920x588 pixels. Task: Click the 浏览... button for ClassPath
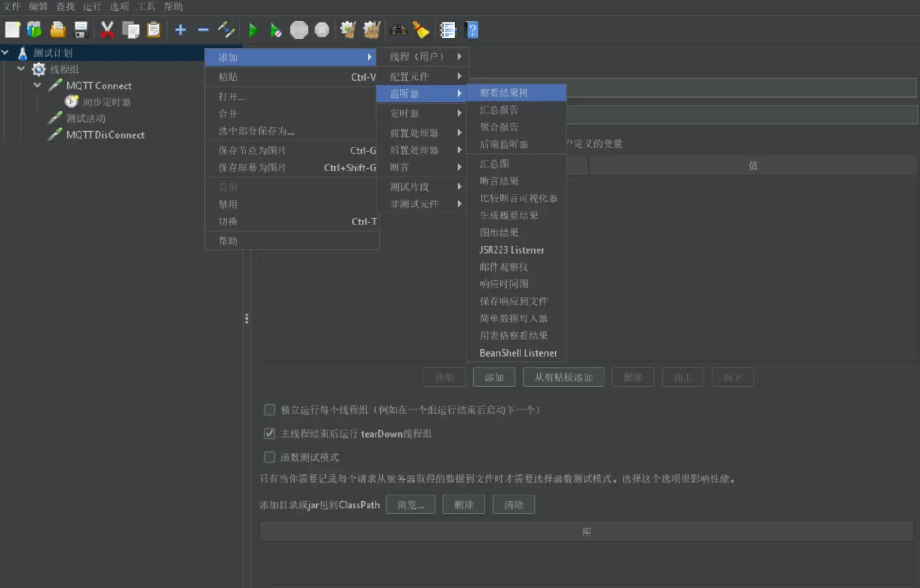(410, 504)
